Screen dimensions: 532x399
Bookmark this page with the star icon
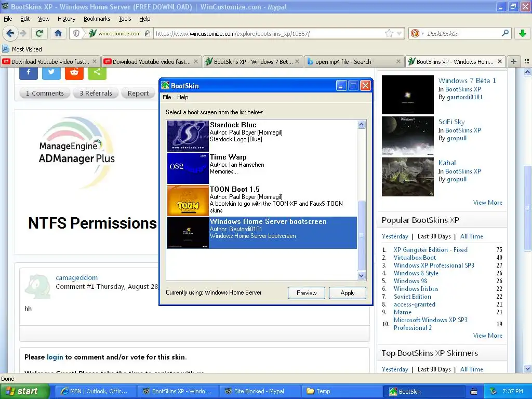pyautogui.click(x=389, y=33)
